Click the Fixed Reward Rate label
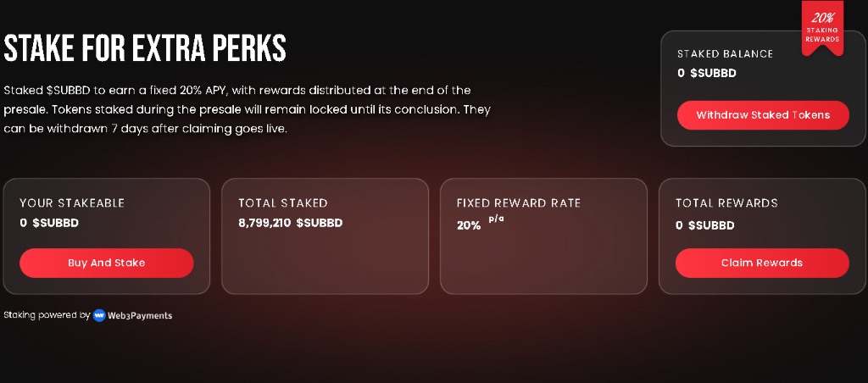The image size is (868, 383). (519, 203)
